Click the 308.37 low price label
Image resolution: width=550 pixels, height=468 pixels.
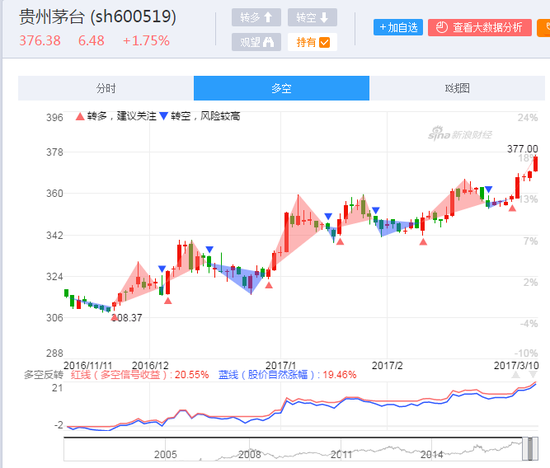pos(127,318)
